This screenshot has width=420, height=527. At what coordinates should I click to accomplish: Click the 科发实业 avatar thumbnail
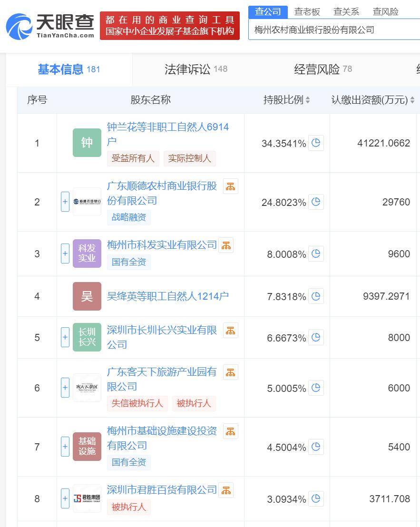coord(87,254)
